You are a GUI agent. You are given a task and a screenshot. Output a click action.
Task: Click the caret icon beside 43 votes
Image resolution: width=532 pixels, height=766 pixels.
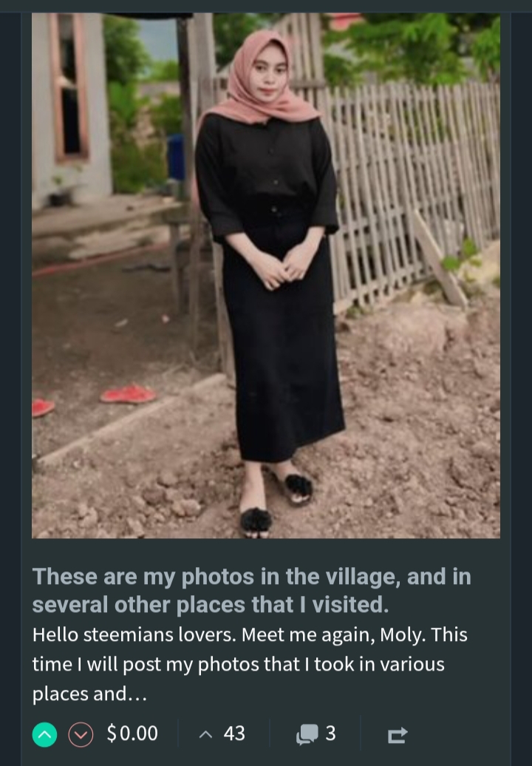pos(206,733)
